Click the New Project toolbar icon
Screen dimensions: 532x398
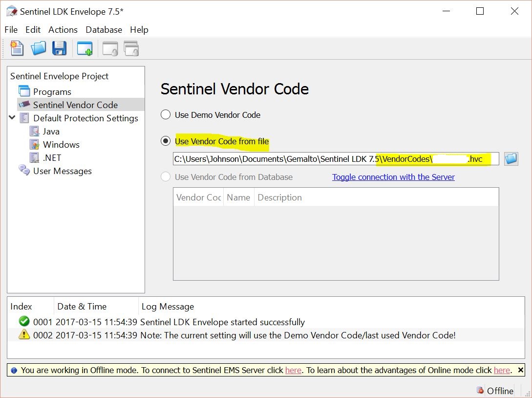click(17, 48)
